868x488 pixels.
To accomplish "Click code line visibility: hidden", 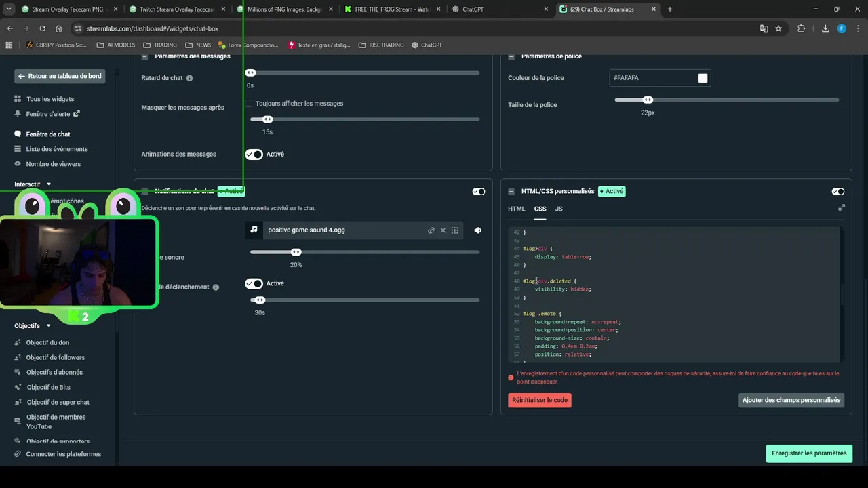I will click(x=563, y=289).
